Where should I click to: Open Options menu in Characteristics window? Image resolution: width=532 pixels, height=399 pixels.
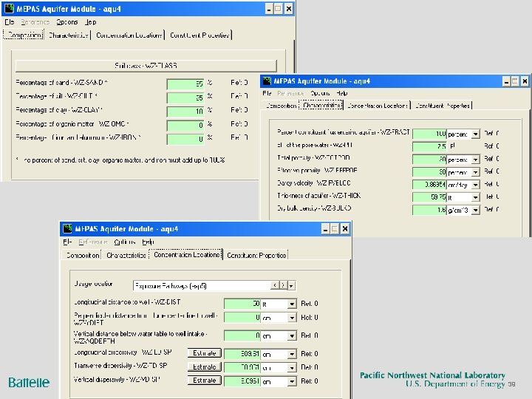click(320, 93)
